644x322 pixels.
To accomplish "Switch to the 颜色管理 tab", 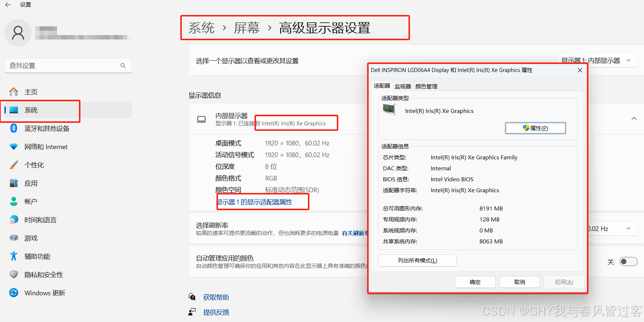I will pyautogui.click(x=426, y=86).
